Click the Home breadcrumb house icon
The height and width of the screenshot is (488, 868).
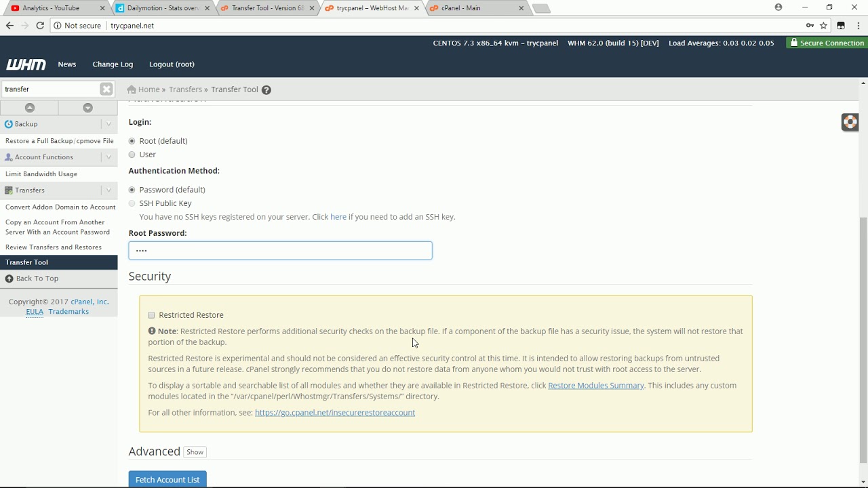click(x=132, y=89)
